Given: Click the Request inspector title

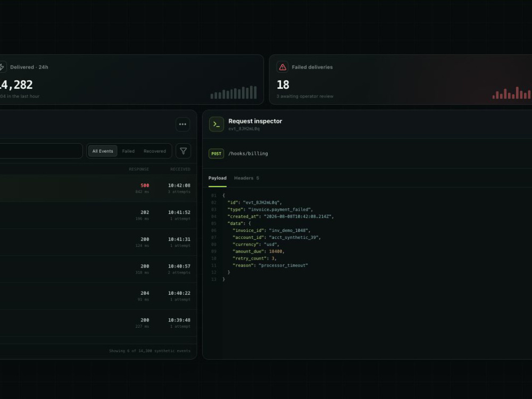Looking at the screenshot, I should (x=255, y=121).
